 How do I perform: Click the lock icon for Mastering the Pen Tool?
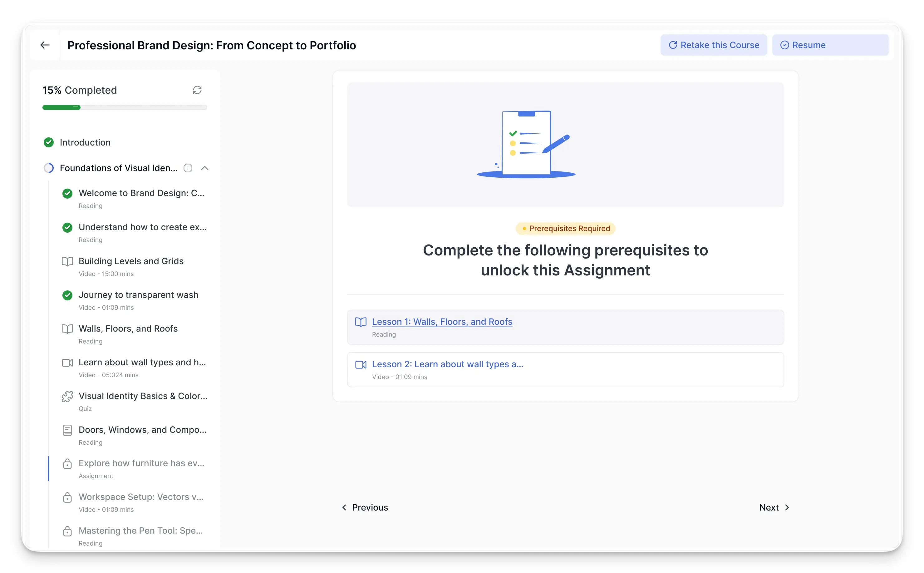[67, 531]
